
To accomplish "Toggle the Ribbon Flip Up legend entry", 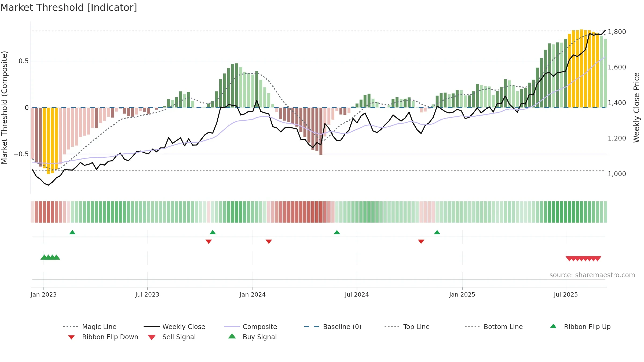I will [580, 327].
